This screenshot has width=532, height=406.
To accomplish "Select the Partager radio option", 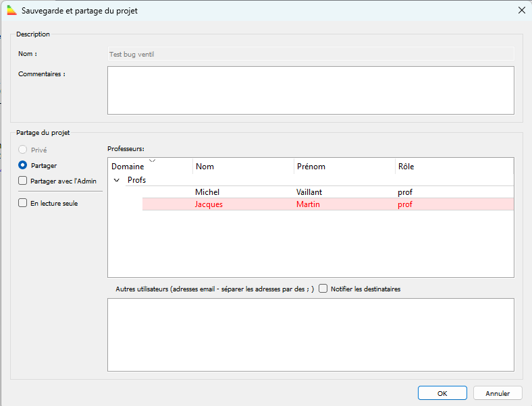I will tap(23, 165).
